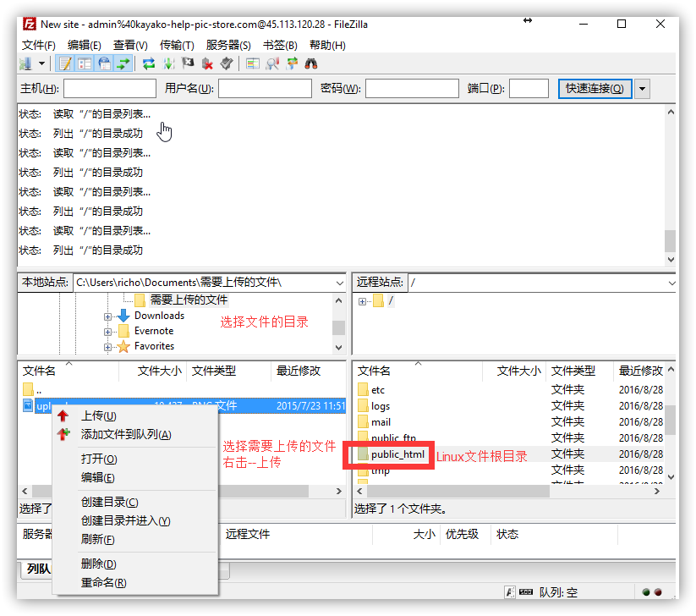This screenshot has height=616, width=696.
Task: Select the 需要上传的文件 tree folder
Action: [189, 300]
